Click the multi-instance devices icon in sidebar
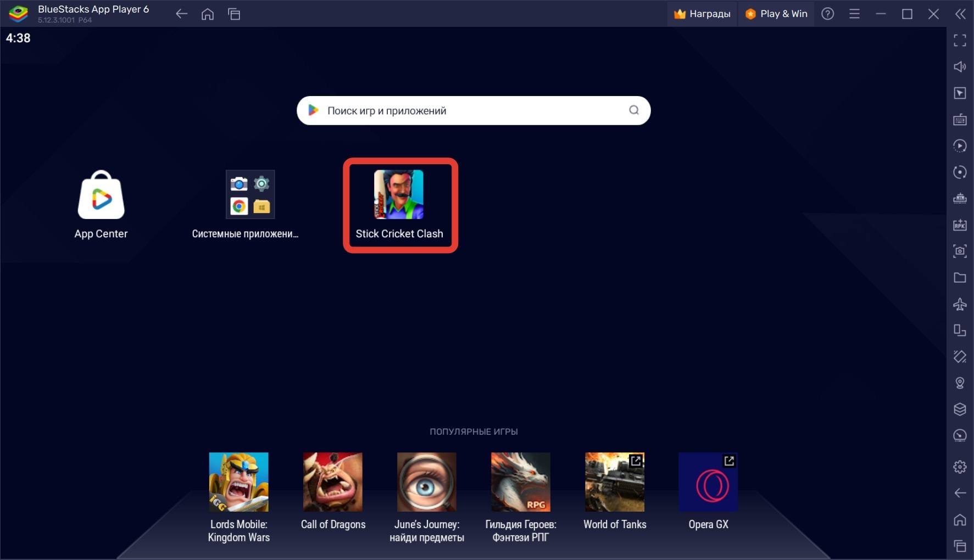The image size is (974, 560). (960, 330)
